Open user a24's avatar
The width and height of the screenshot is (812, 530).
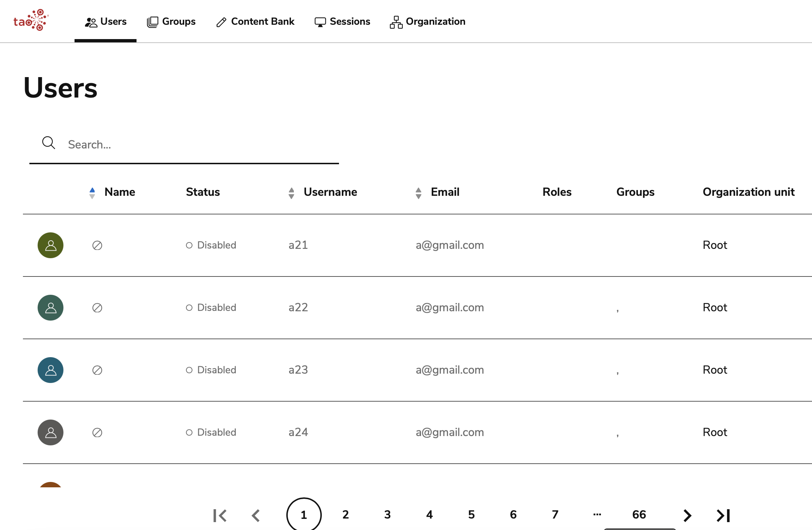click(x=50, y=432)
